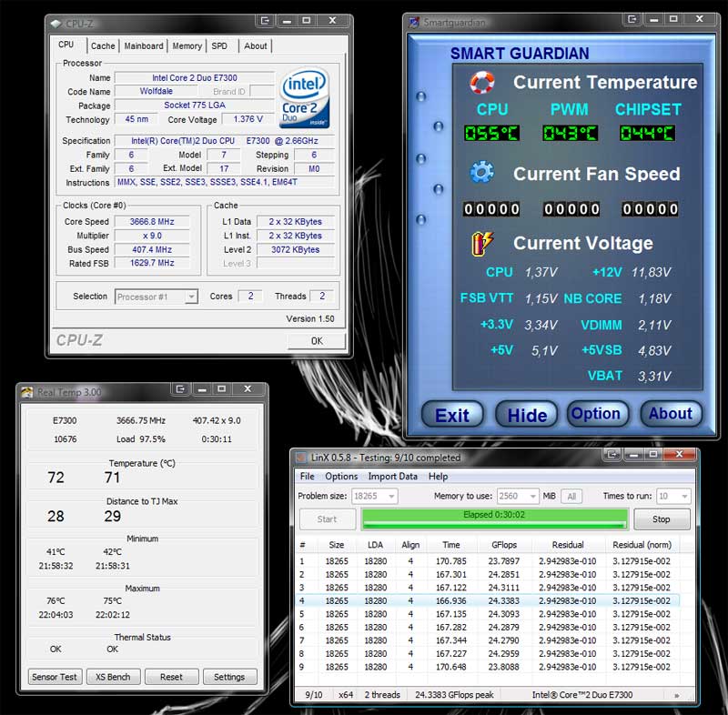Viewport: 728px width, 715px height.
Task: Click the Intel Core 2 Duo logo in CPU-Z
Action: pos(305,98)
